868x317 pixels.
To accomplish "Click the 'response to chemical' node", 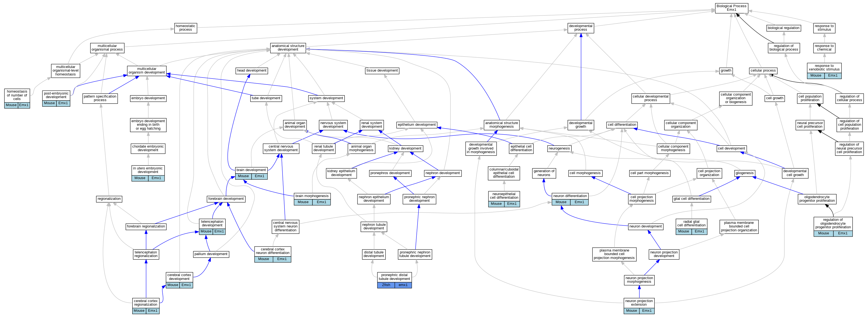I will (824, 48).
